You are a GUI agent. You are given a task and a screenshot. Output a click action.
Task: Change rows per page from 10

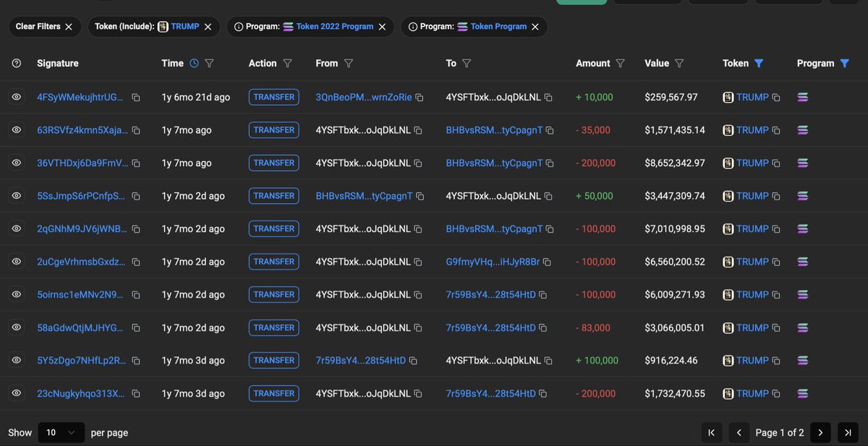(61, 432)
